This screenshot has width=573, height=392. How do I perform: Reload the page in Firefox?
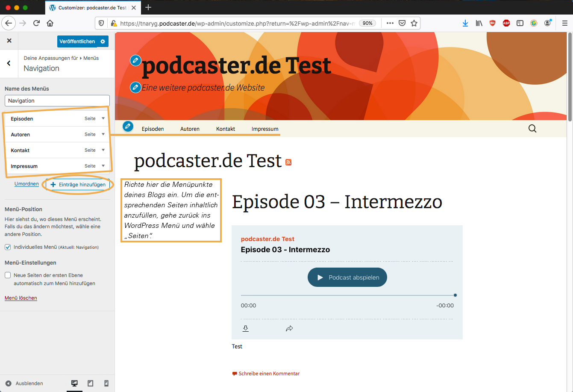point(36,23)
